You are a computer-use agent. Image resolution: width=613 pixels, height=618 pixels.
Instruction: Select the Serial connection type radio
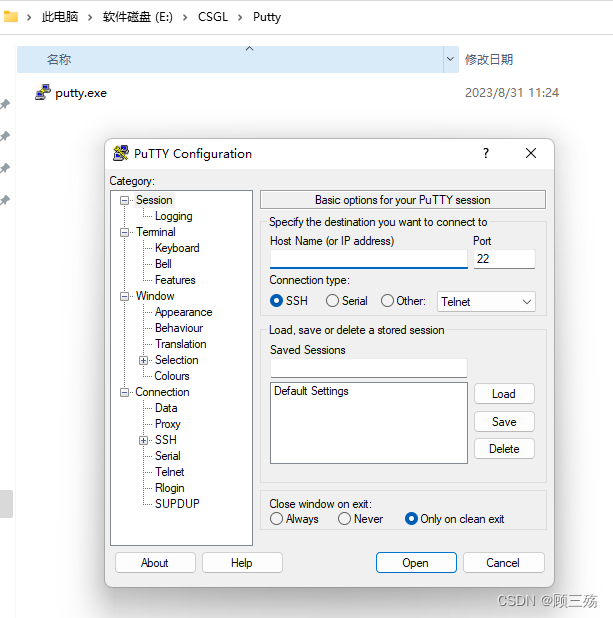click(332, 301)
